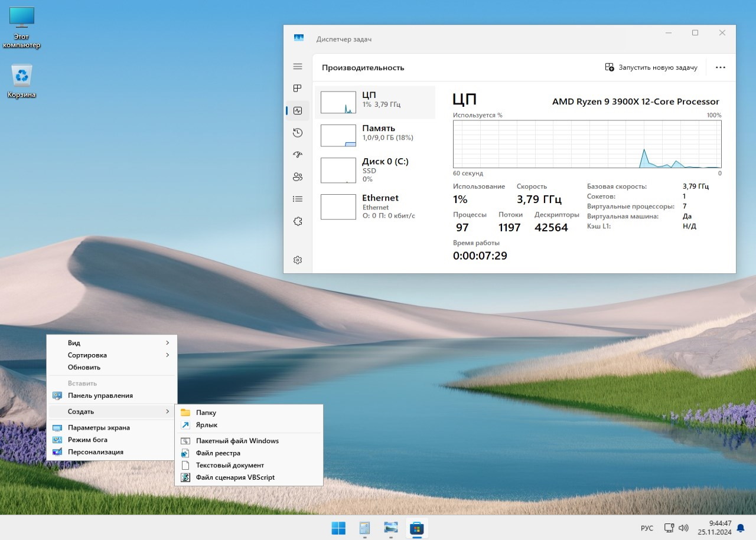Screen dimensions: 756x540
Task: Open Task Manager settings gear icon
Action: [298, 260]
